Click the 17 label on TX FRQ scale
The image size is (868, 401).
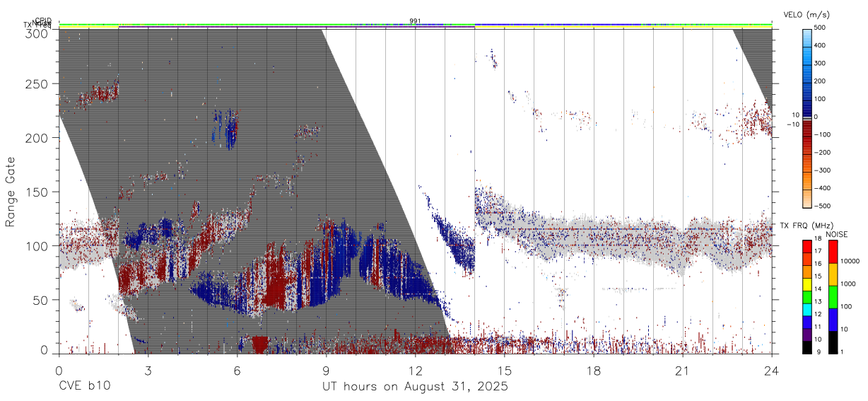(818, 251)
